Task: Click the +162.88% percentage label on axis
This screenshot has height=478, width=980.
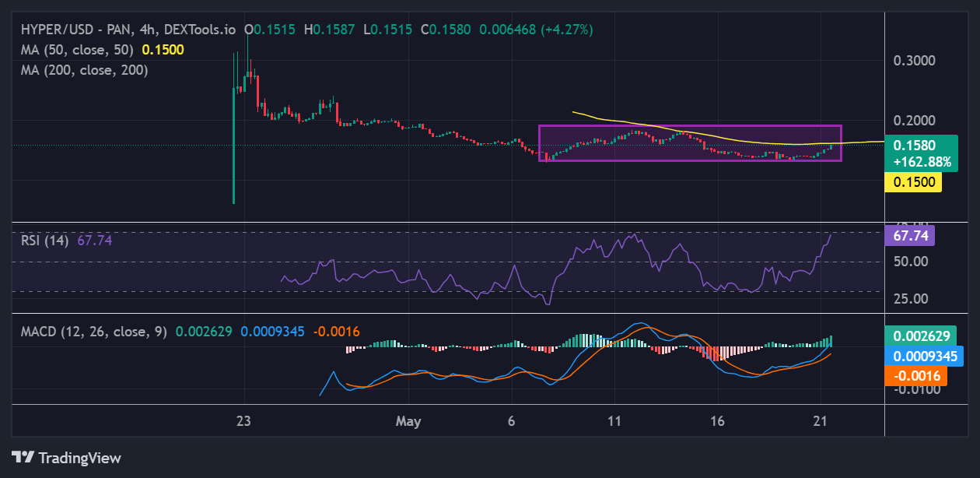Action: tap(922, 163)
